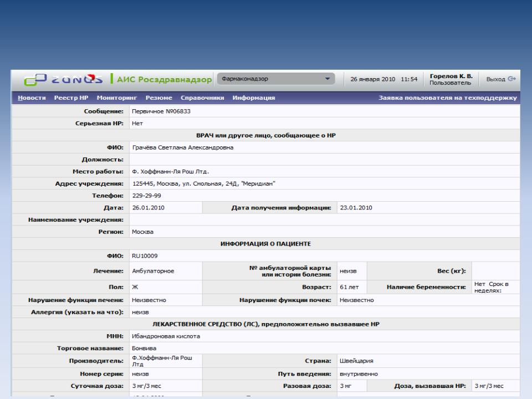The image size is (532, 399).
Task: Select the Информация menu item
Action: pos(254,98)
